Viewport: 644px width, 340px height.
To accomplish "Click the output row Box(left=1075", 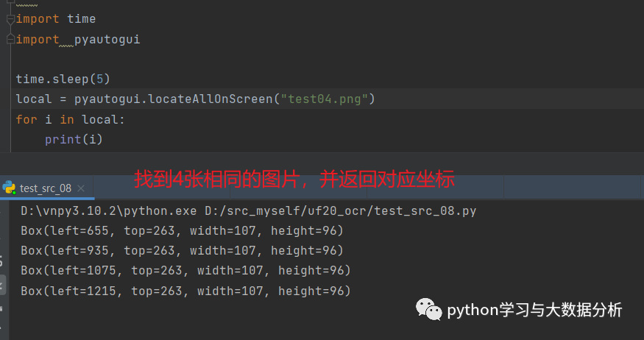I will coord(185,271).
